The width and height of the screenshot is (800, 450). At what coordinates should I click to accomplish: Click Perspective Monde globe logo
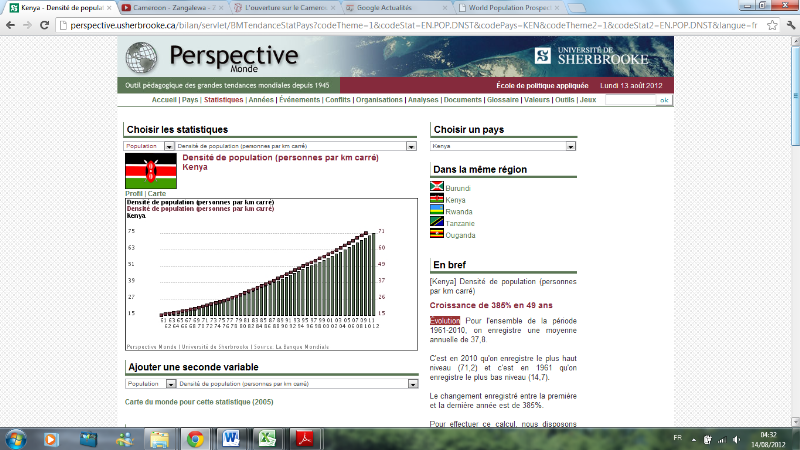point(141,57)
